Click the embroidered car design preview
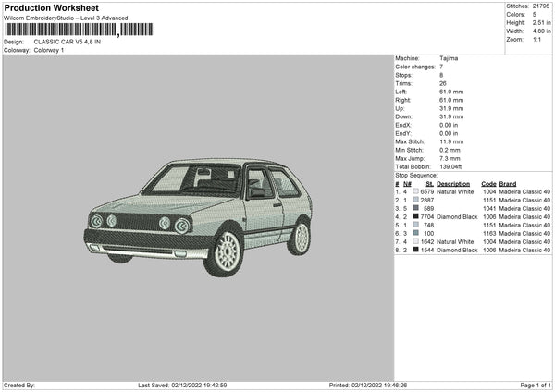 (197, 215)
